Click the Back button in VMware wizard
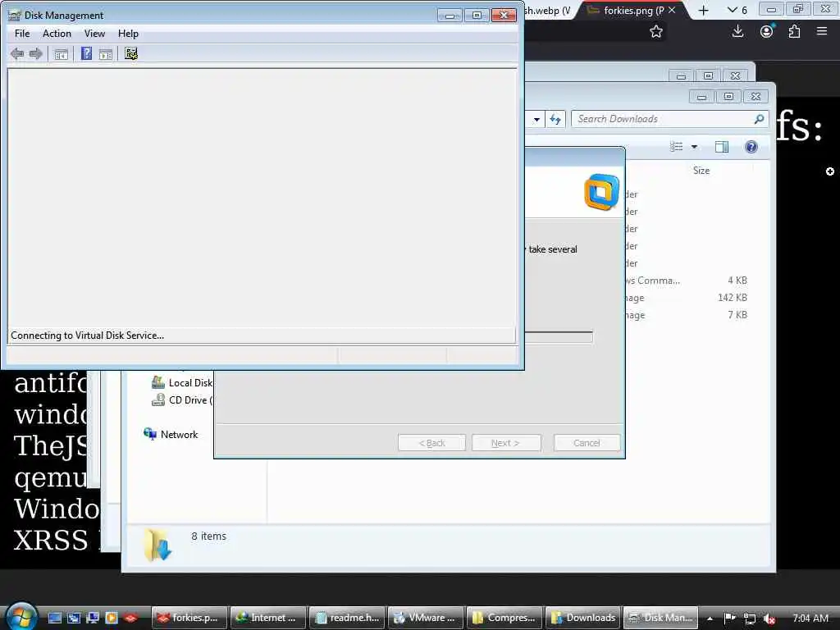 pyautogui.click(x=431, y=443)
